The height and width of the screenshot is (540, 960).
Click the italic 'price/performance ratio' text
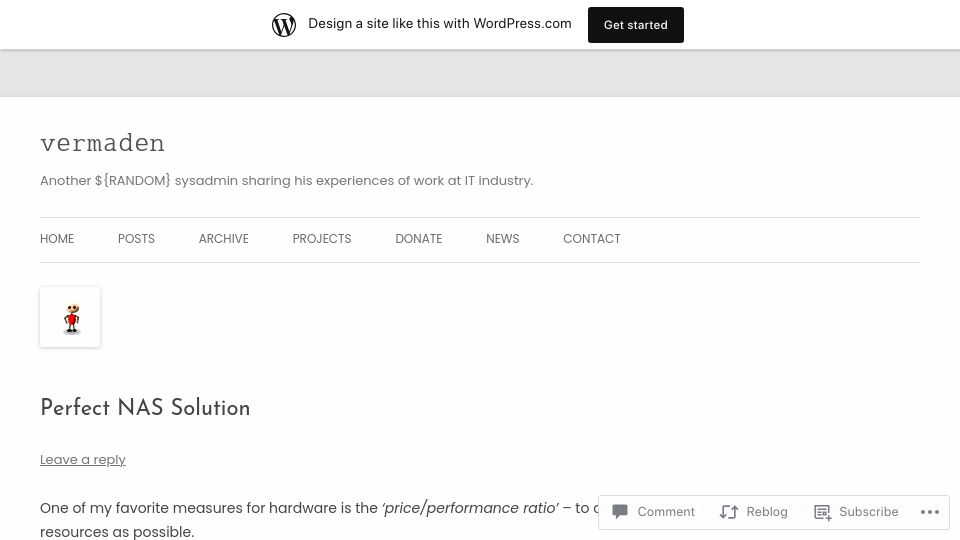click(470, 508)
